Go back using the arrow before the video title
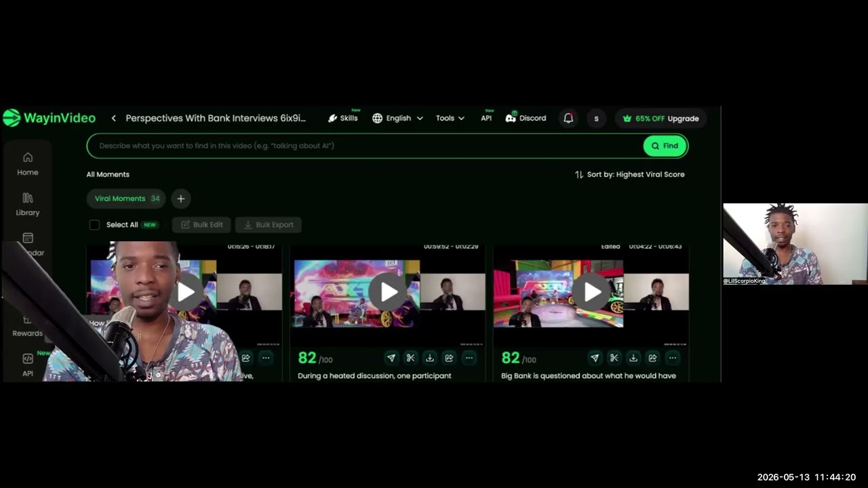 [113, 118]
